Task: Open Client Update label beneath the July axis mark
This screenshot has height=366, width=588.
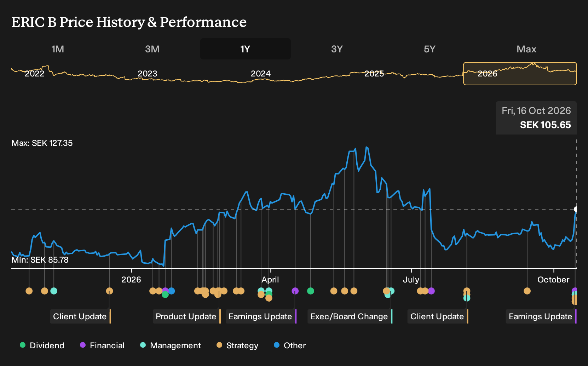Action: click(x=438, y=316)
